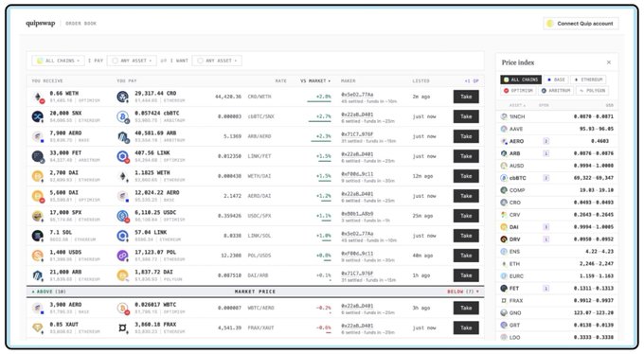Click cbBTC token icon in 0.057424 cbBTC row
644x354 pixels.
123,116
